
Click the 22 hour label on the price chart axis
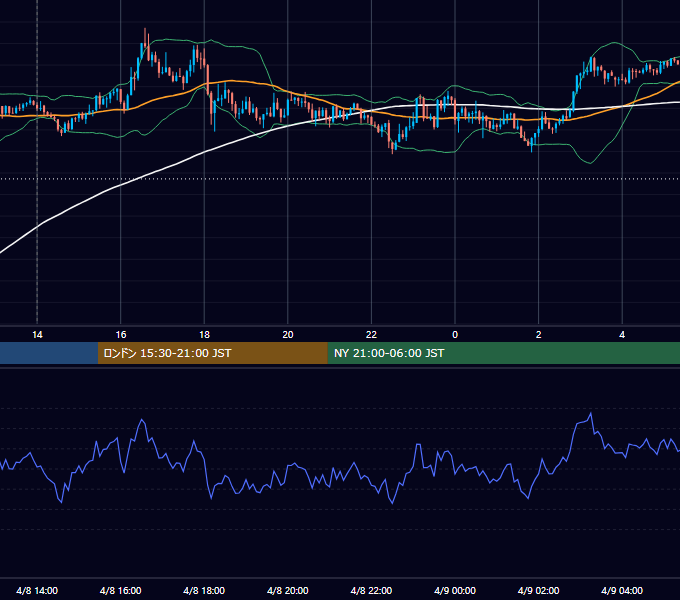(371, 335)
